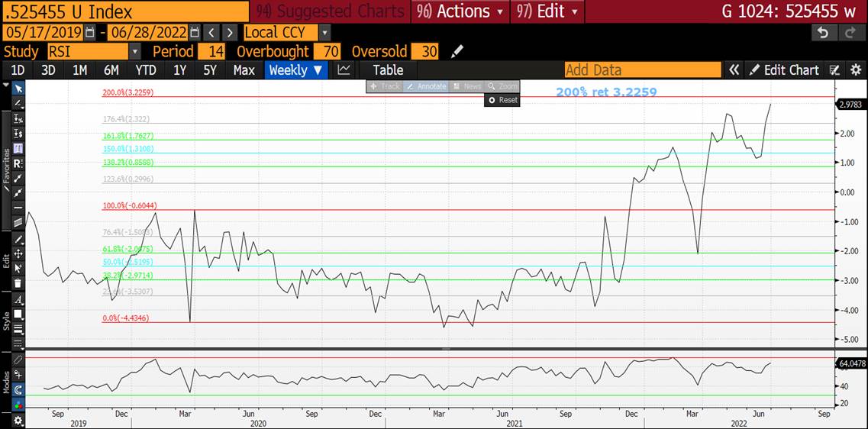
Task: Click the start date 05/17/2019 field
Action: point(44,32)
